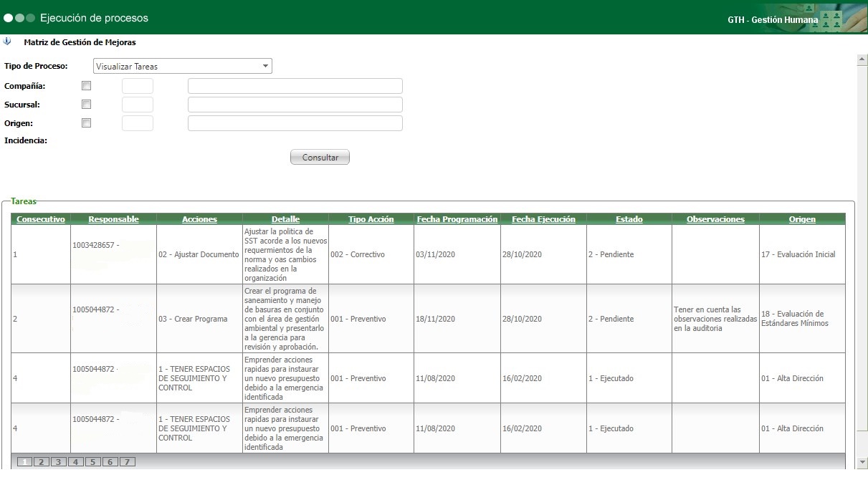The width and height of the screenshot is (868, 495).
Task: Click the Origen code input field
Action: pyautogui.click(x=138, y=123)
